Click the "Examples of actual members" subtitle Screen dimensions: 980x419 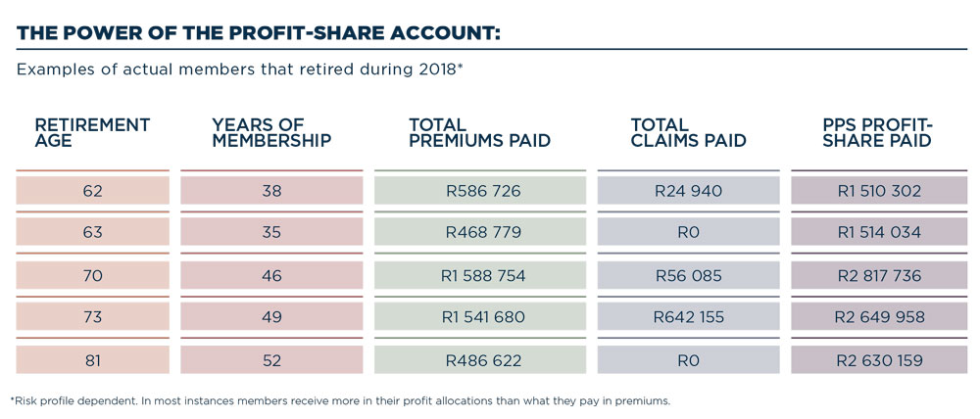click(240, 70)
